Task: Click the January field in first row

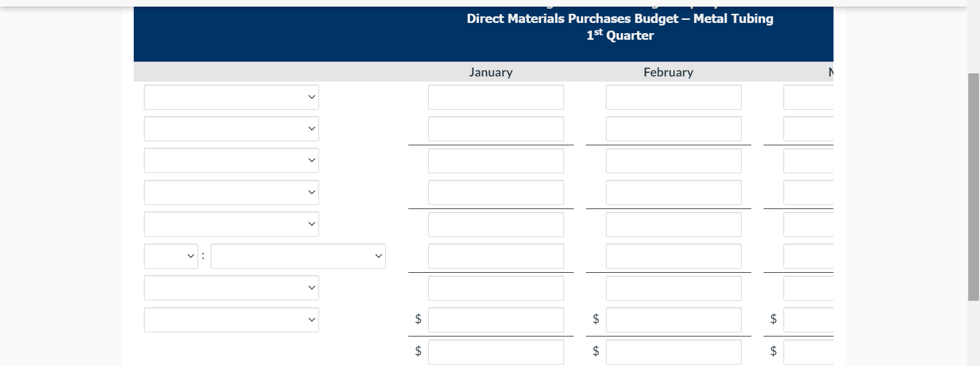Action: (x=496, y=97)
